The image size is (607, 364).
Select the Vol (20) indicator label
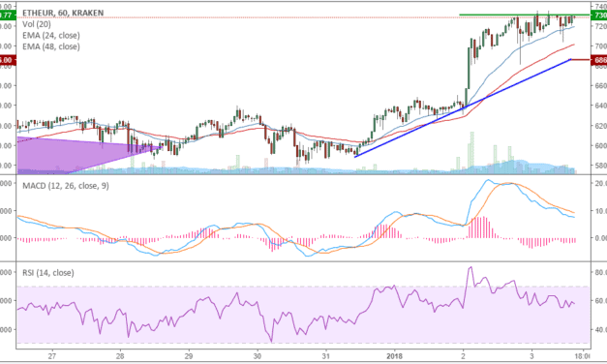37,24
